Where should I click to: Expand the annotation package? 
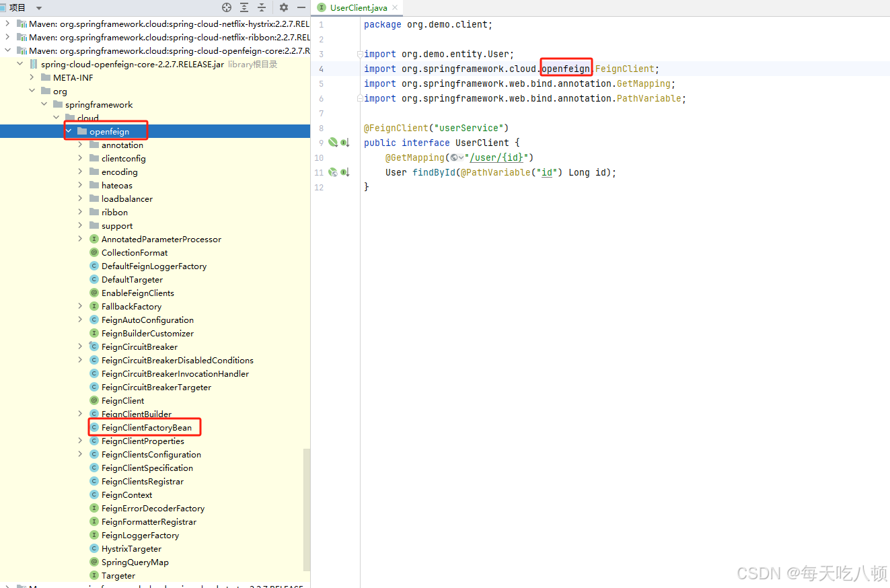(x=80, y=145)
